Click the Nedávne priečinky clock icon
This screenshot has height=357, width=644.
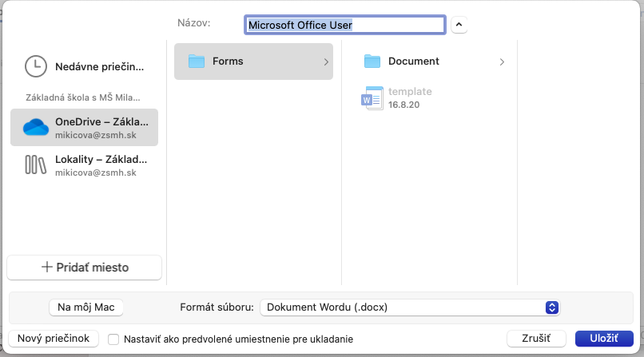pos(36,65)
